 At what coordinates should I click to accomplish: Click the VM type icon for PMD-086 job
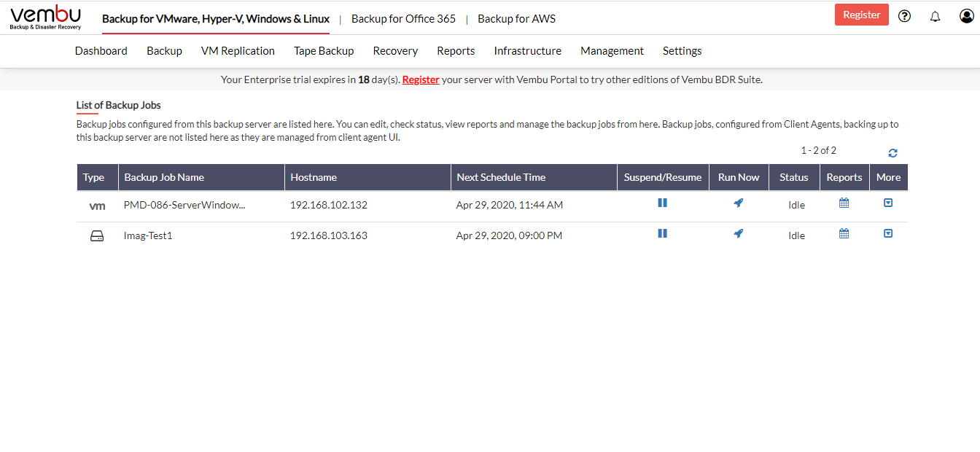point(97,206)
